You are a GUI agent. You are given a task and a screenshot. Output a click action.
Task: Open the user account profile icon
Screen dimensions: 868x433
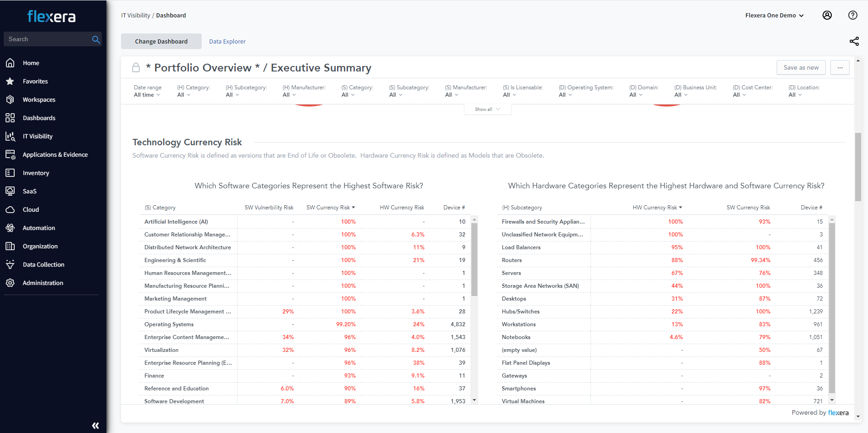(x=827, y=15)
